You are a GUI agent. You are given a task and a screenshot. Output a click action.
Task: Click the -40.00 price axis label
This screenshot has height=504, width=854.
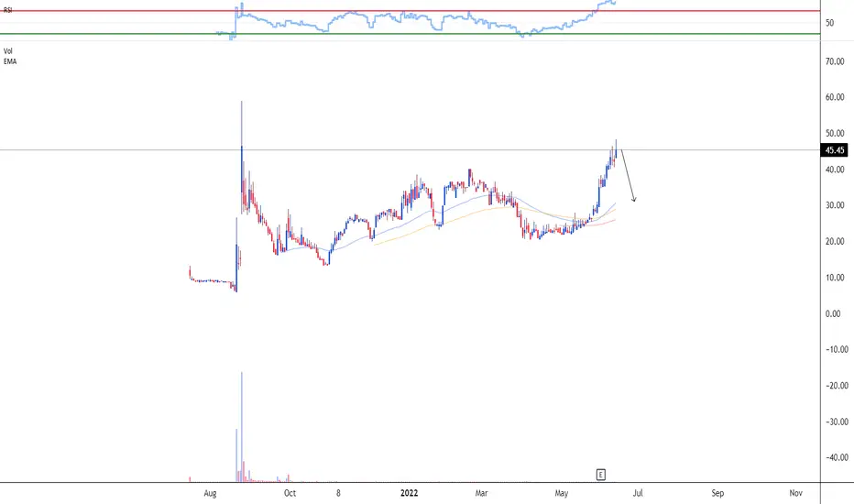pos(836,457)
